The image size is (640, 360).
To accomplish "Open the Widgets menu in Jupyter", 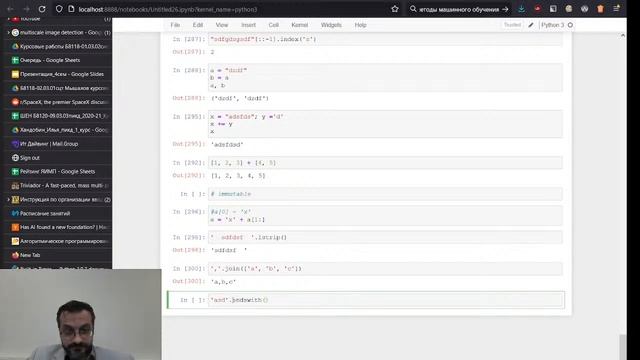I will pyautogui.click(x=331, y=25).
